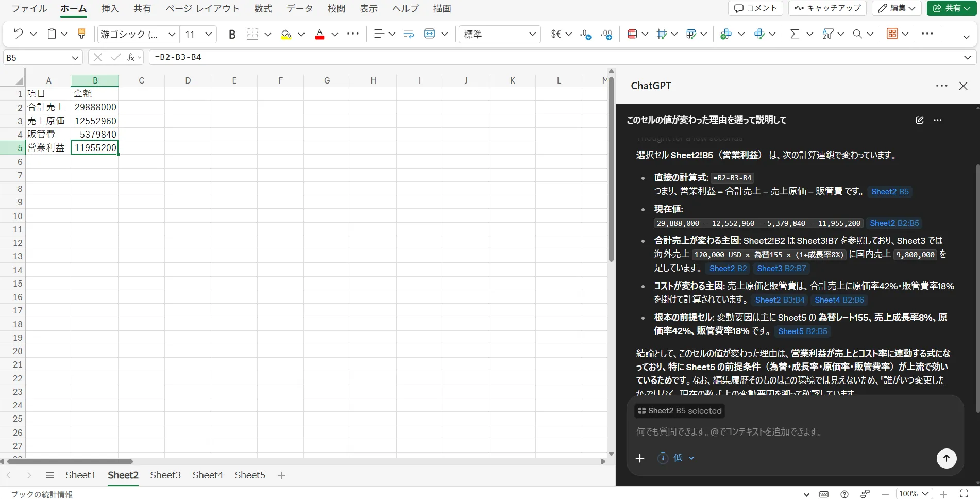
Task: Switch to the 挿入 tab
Action: tap(110, 9)
